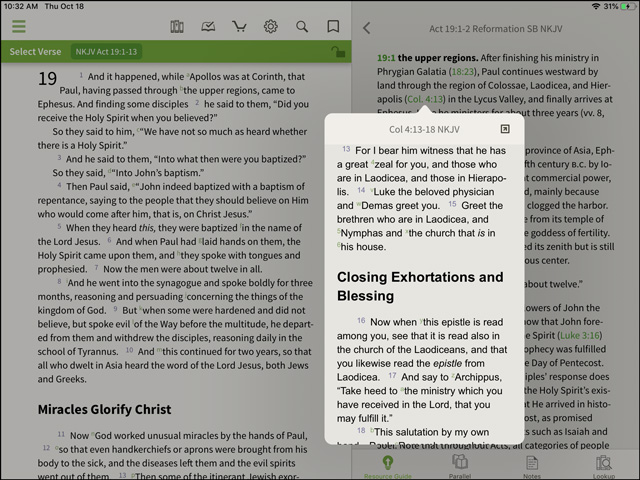640x480 pixels.
Task: Go back with the left chevron
Action: pyautogui.click(x=367, y=28)
